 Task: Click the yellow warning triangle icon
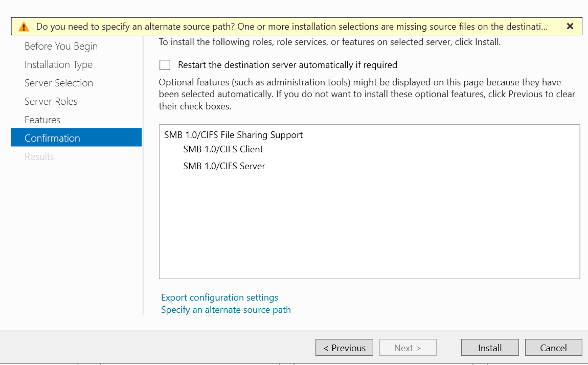24,26
